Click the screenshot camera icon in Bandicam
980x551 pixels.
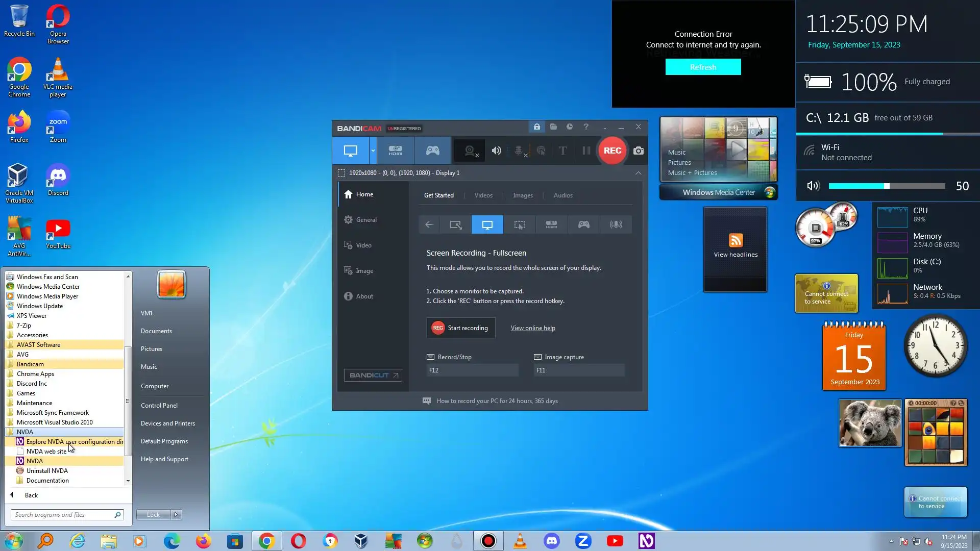(x=638, y=151)
